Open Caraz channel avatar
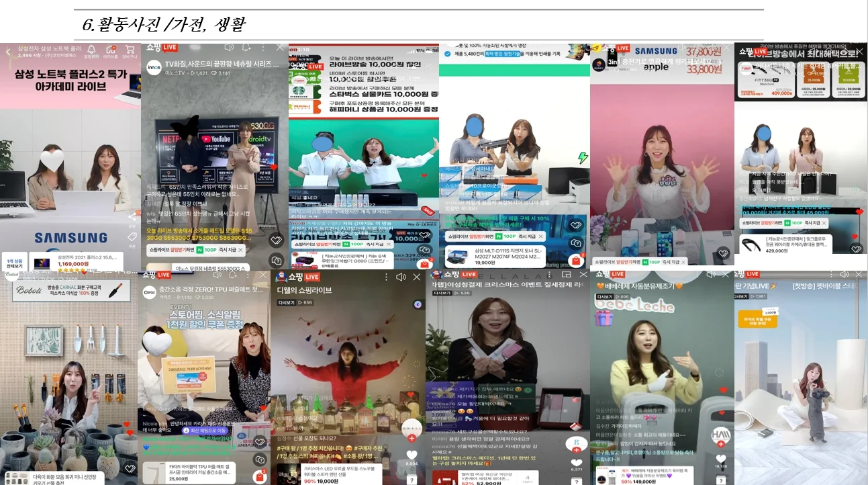This screenshot has width=868, height=485. coord(150,293)
